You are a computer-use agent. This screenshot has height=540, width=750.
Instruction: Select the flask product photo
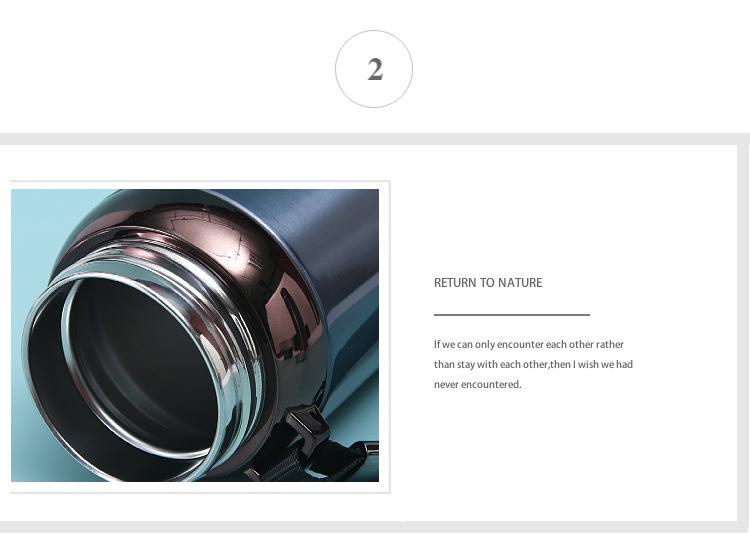click(195, 335)
